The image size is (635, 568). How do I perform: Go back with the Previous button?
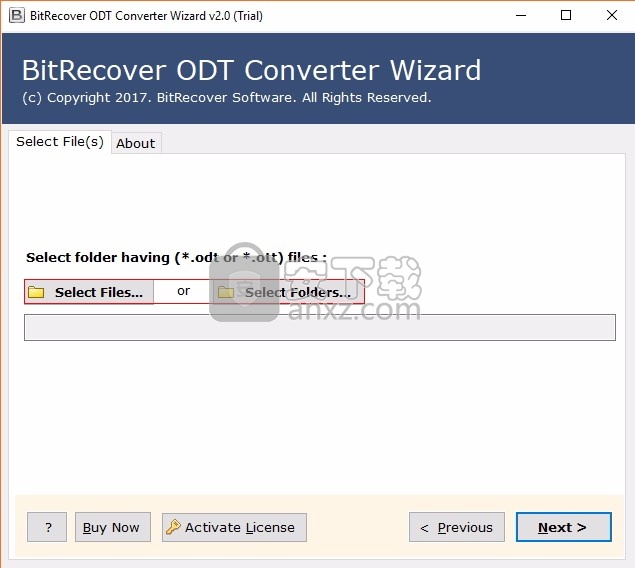[x=456, y=527]
